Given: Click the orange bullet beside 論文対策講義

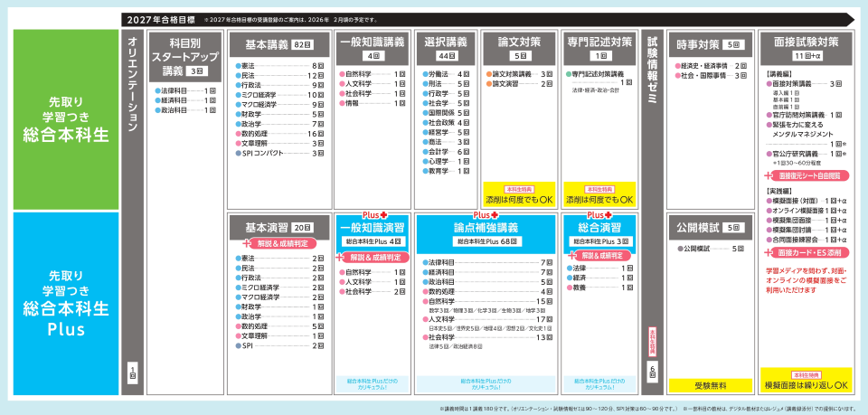Looking at the screenshot, I should tap(488, 73).
